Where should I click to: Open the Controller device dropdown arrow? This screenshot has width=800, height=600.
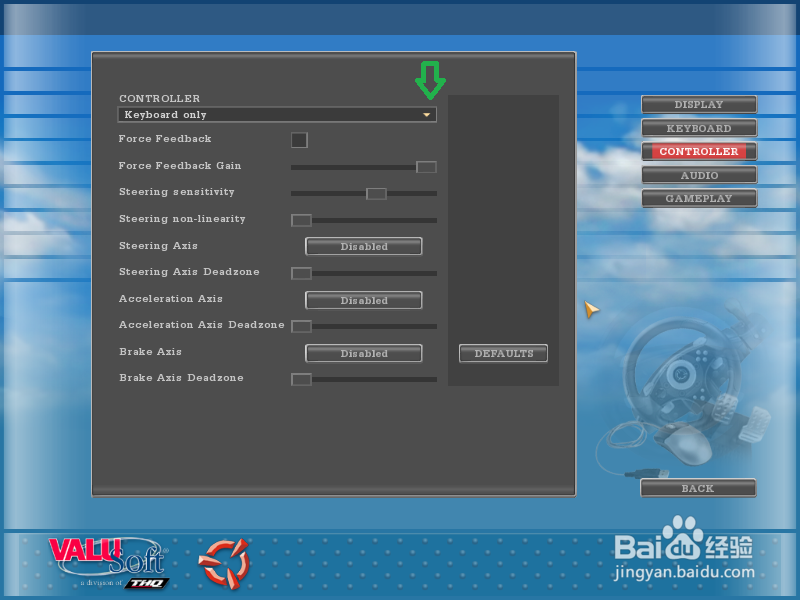point(427,115)
